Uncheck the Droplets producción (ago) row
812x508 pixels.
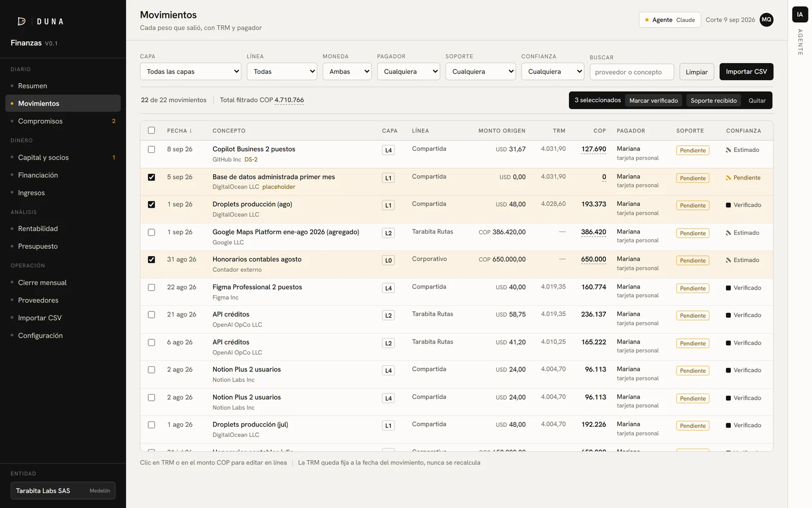pos(151,205)
